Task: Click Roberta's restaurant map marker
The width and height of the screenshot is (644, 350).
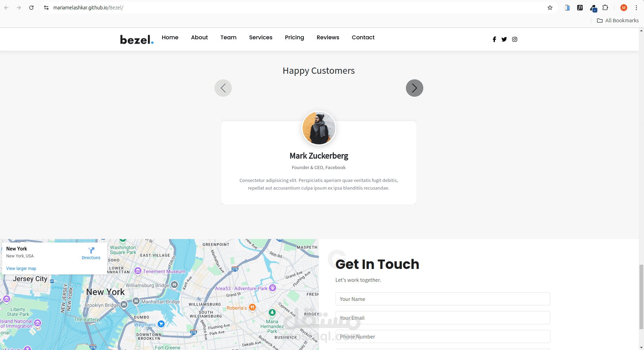Action: tap(252, 308)
